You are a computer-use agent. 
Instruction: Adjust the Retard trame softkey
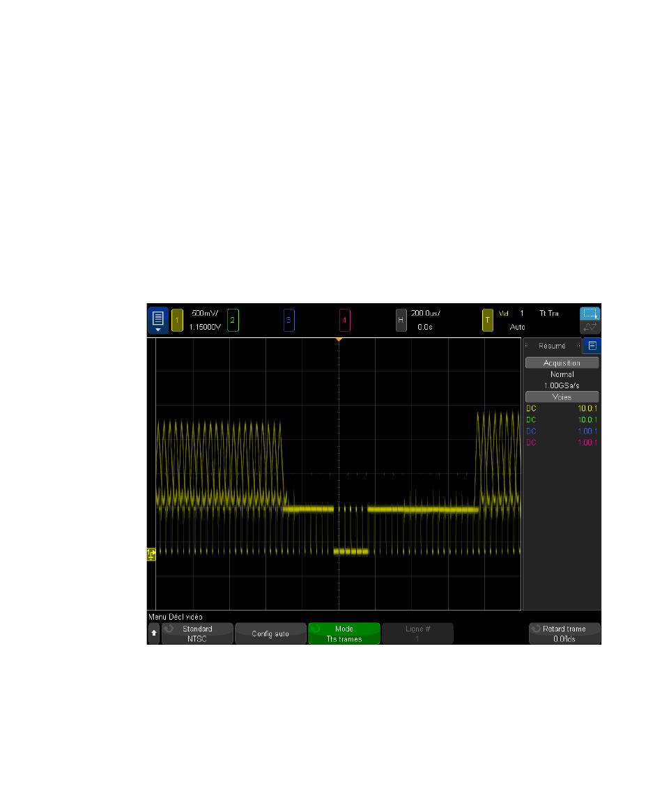pos(564,634)
